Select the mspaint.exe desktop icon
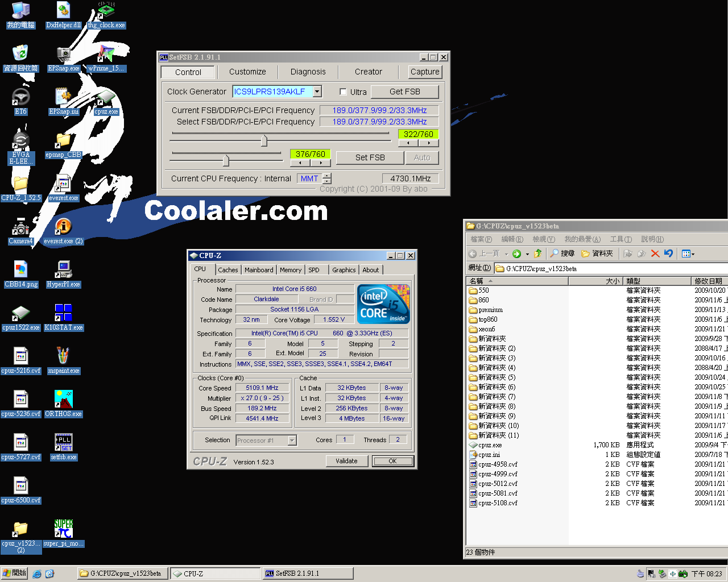728x582 pixels. tap(64, 361)
